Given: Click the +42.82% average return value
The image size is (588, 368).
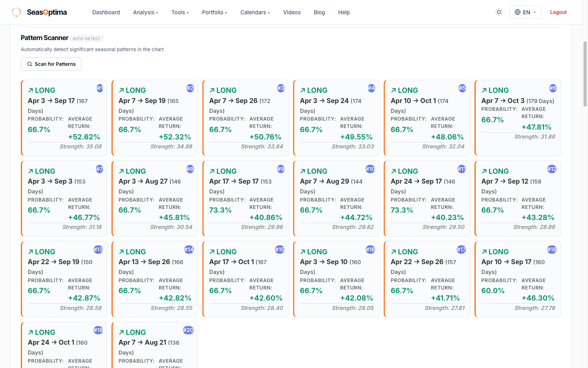Looking at the screenshot, I should 175,298.
